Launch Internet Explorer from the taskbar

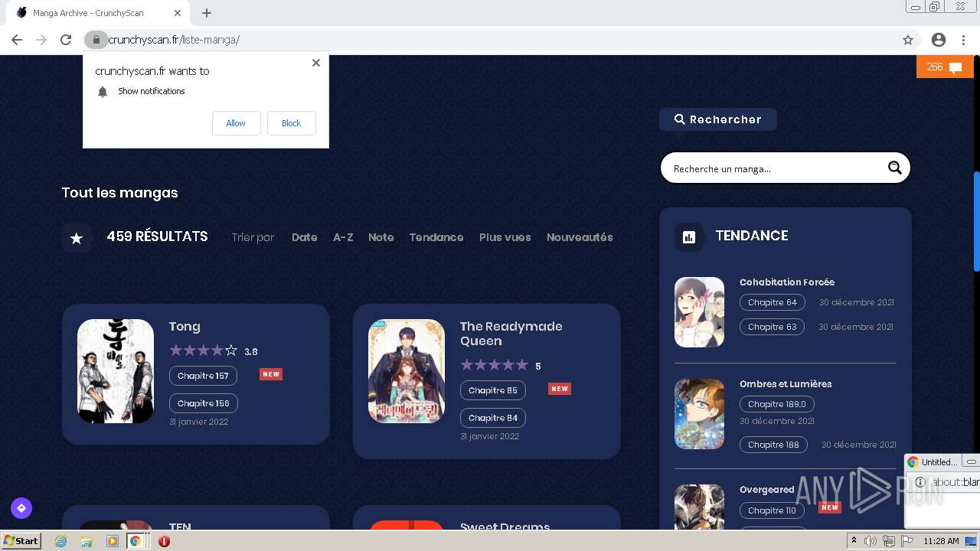point(60,541)
